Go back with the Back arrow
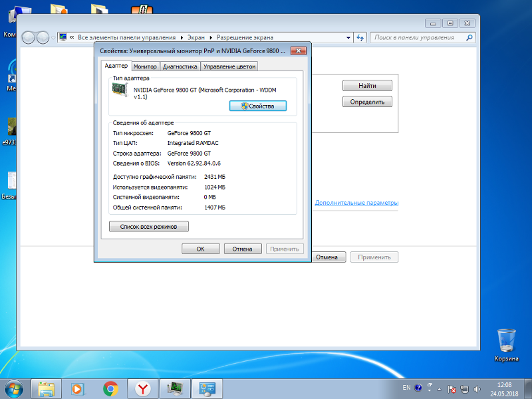The image size is (532, 399). point(28,38)
